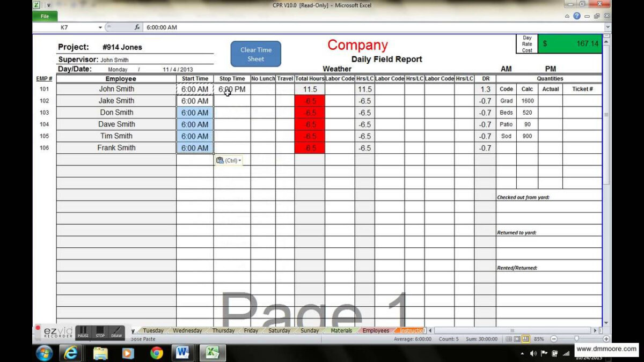The height and width of the screenshot is (362, 644).
Task: Select the ezvid Draw tool
Action: click(116, 333)
